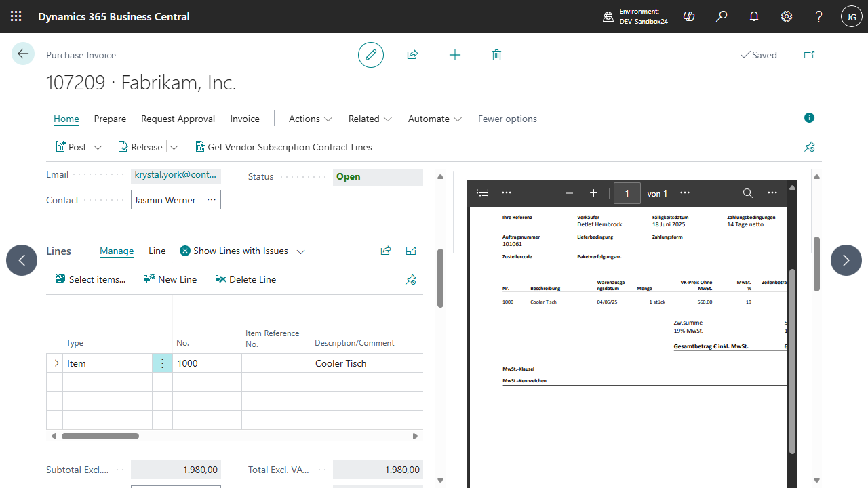Switch to the Prepare tab

coord(109,119)
